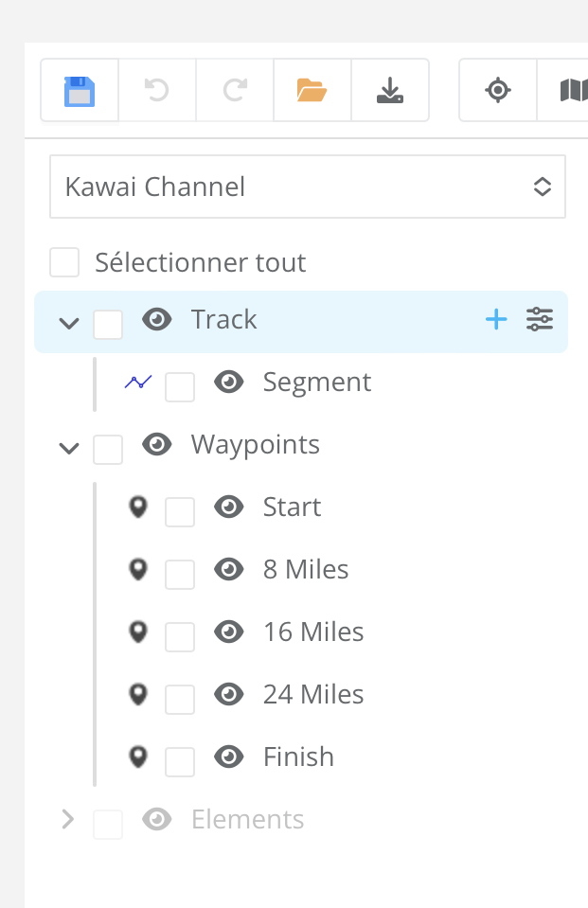Screen dimensions: 588x908
Task: Click the blue floppy disk save icon
Action: (x=80, y=91)
